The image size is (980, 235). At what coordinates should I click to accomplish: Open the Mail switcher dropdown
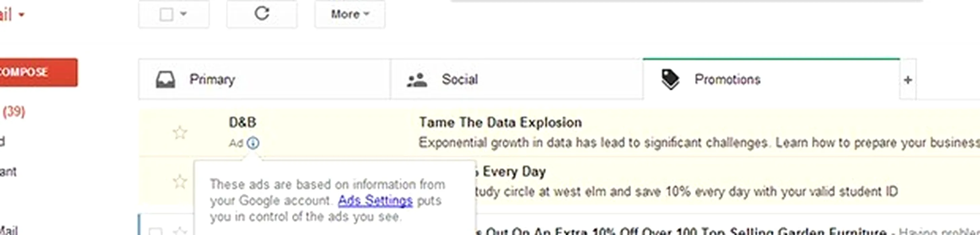coord(21,15)
